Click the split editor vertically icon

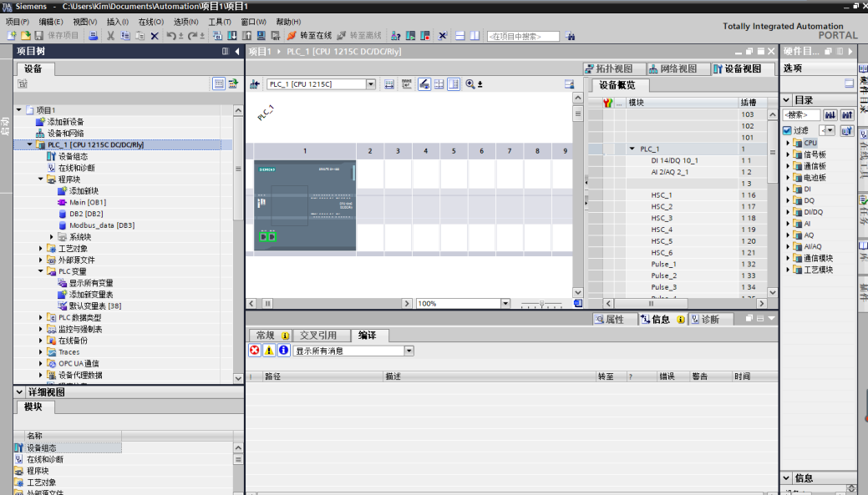tap(475, 35)
